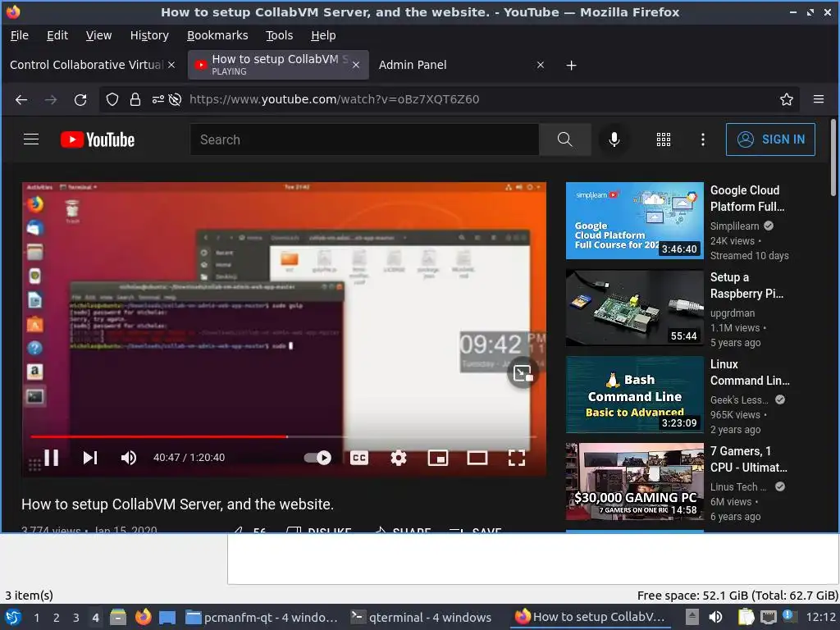Go to YouTube home via logo

(98, 139)
